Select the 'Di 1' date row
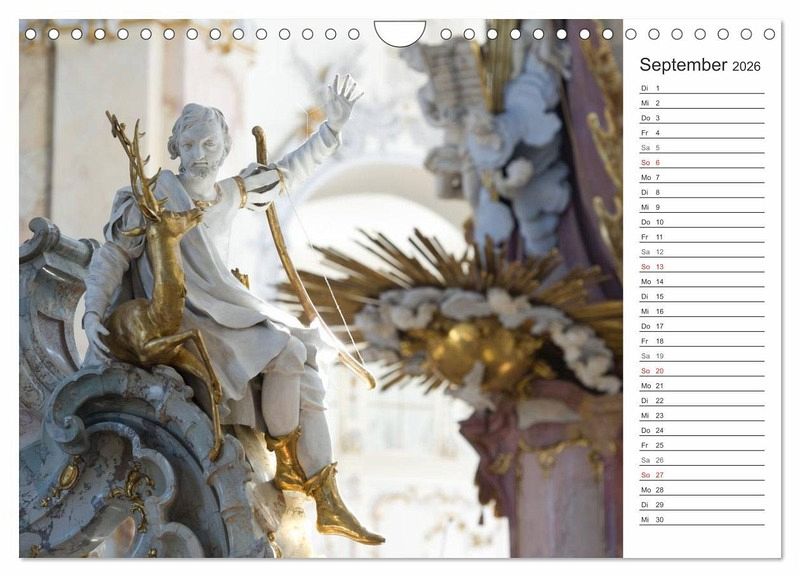The image size is (800, 577). (x=702, y=88)
